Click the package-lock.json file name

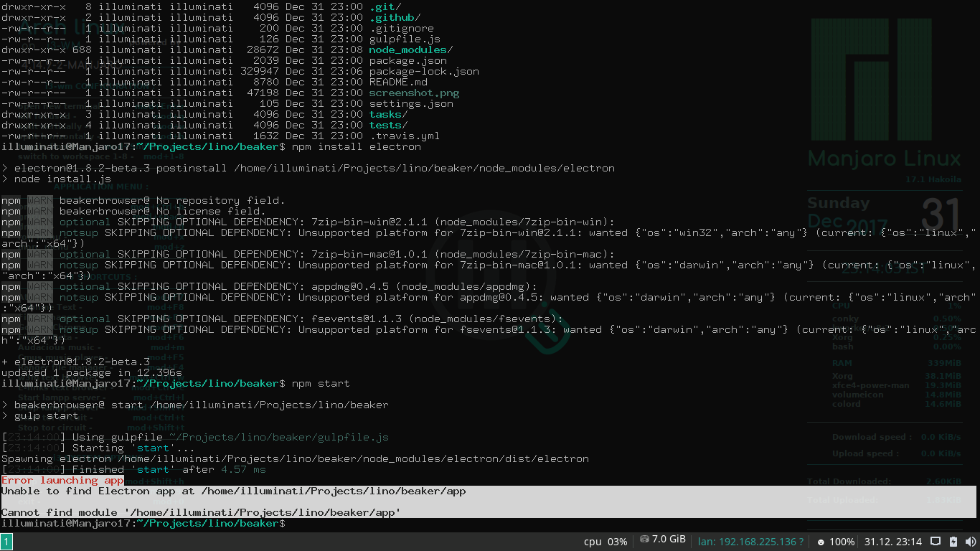[424, 71]
